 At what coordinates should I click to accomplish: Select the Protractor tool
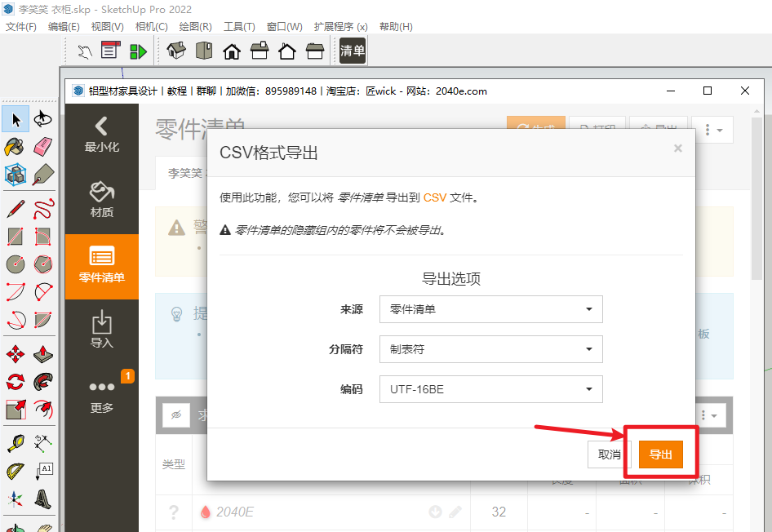15,472
